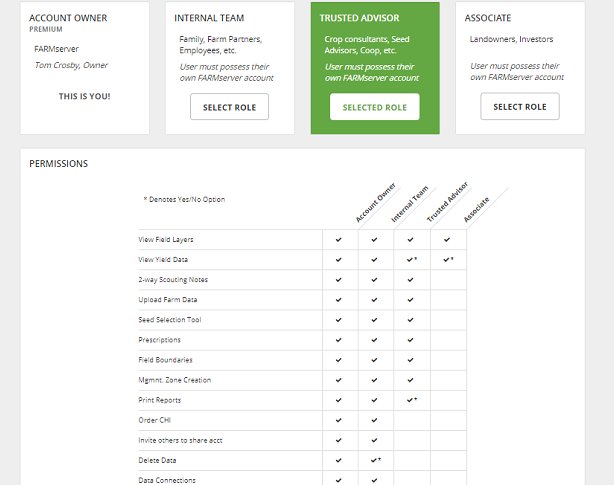Click Trusted Advisor checkmark in 2-way Scouting Notes row
Image resolution: width=614 pixels, height=485 pixels.
[x=410, y=279]
